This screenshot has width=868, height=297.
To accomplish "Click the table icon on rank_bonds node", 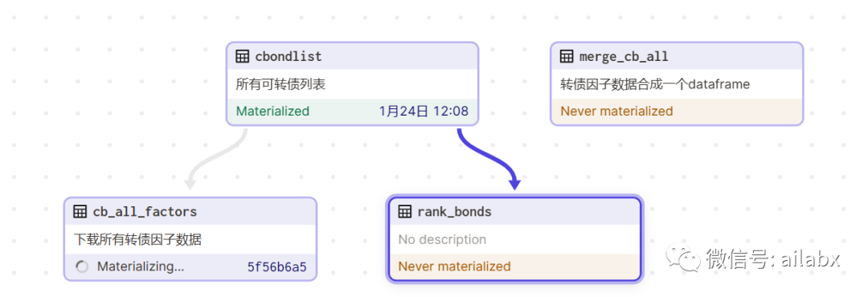I will (404, 211).
